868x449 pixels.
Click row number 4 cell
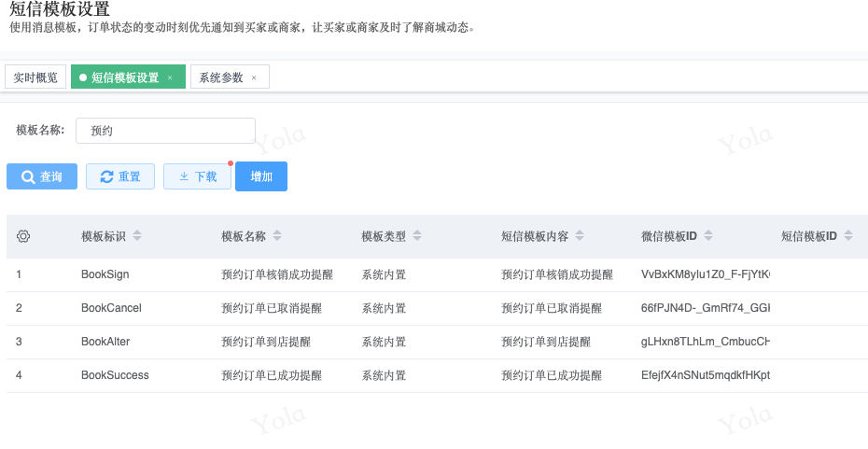pos(19,375)
